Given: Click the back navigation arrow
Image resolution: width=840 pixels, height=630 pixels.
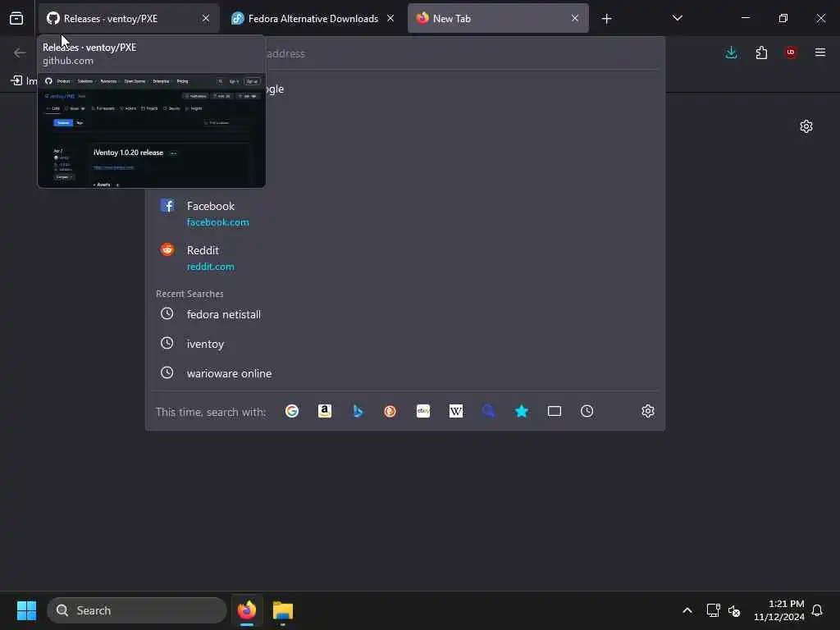Looking at the screenshot, I should click(20, 52).
